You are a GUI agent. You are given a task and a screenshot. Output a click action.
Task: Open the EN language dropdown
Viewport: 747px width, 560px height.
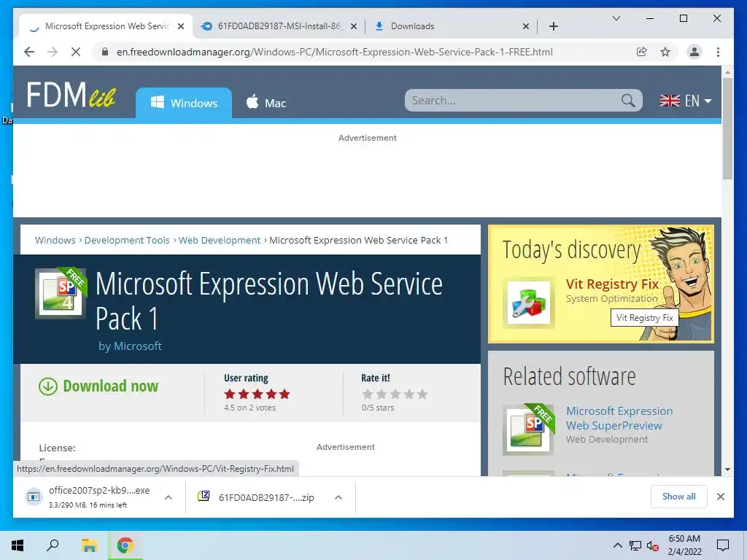[x=686, y=101]
